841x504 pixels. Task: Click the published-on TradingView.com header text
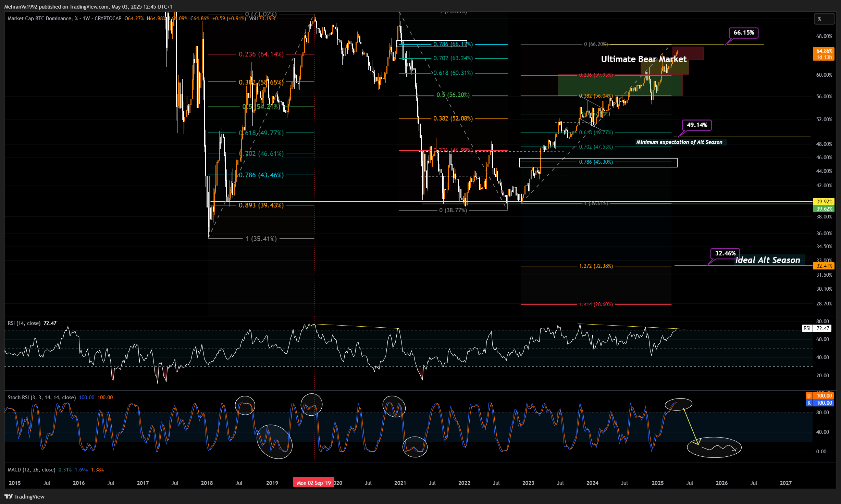coord(88,7)
